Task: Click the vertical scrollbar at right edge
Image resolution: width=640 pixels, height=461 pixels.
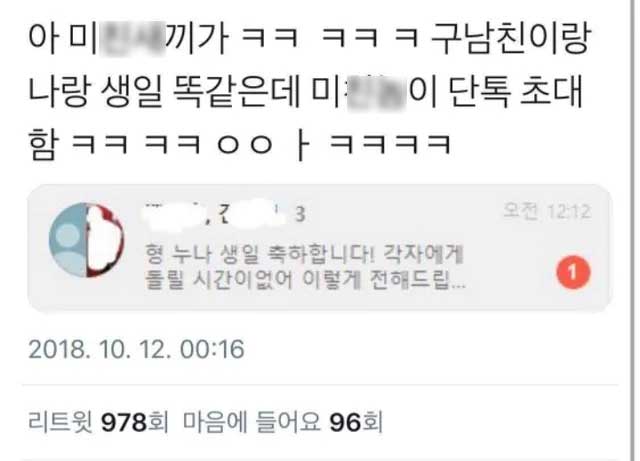Action: [x=634, y=230]
